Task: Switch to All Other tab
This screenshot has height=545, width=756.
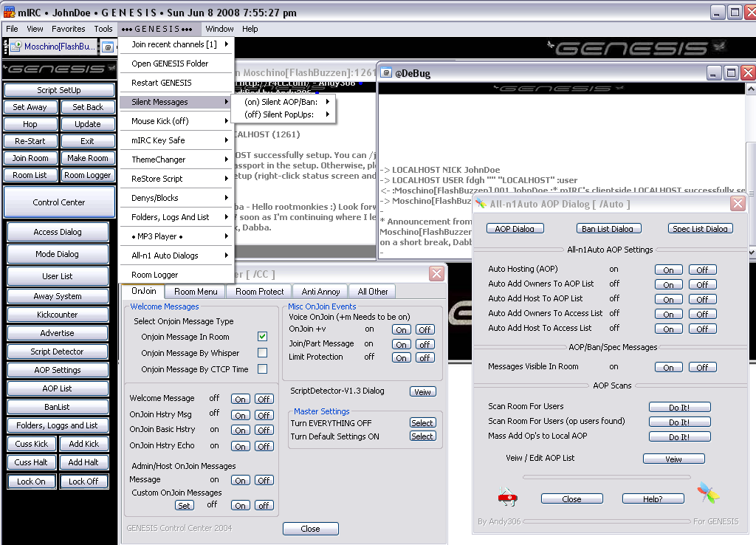Action: tap(373, 291)
